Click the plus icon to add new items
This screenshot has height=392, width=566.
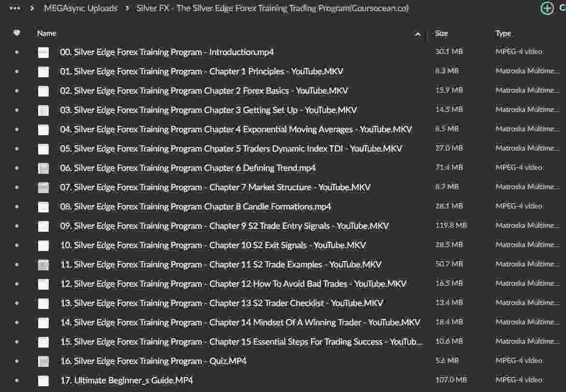tap(547, 8)
